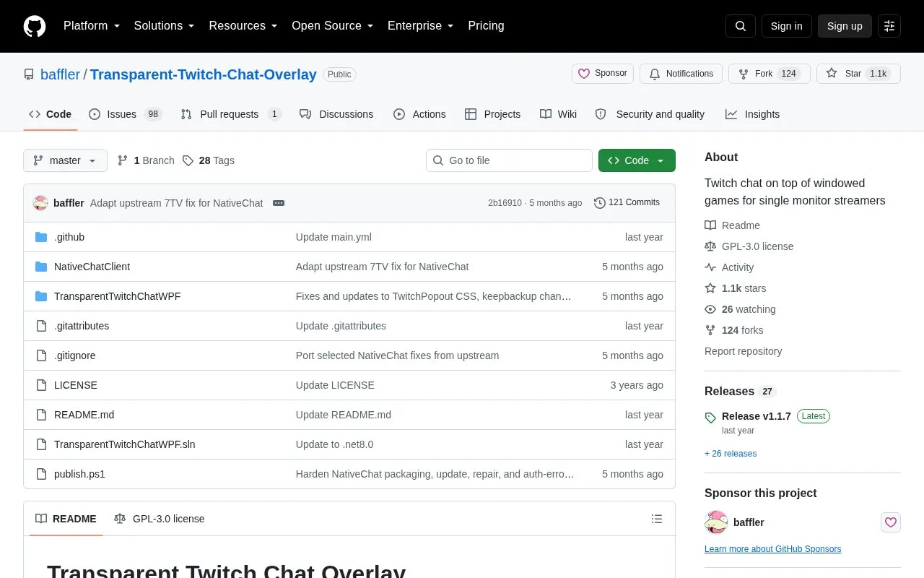Click the heart sponsor icon beside baffler
The image size is (924, 578).
(891, 522)
